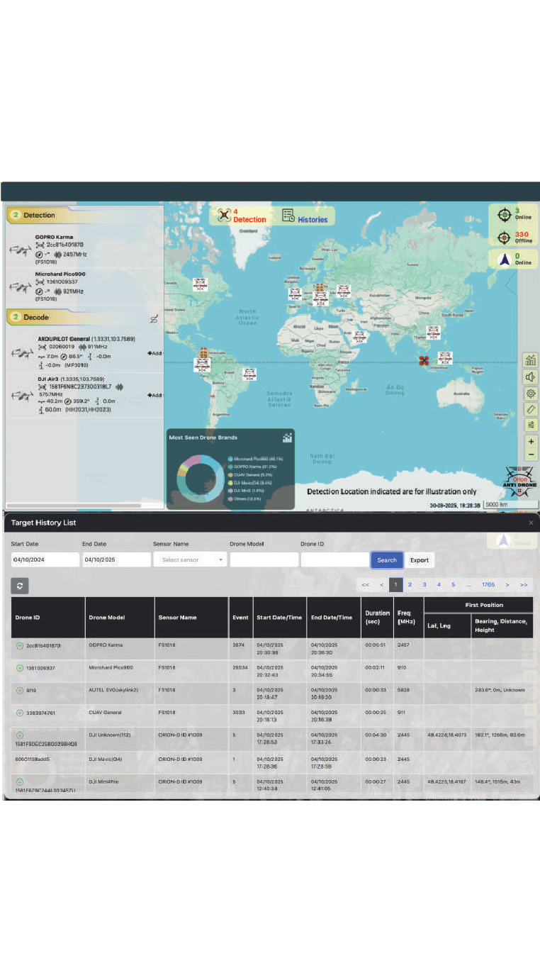
Task: Expand row for drone 2cc81b401870
Action: [20, 646]
